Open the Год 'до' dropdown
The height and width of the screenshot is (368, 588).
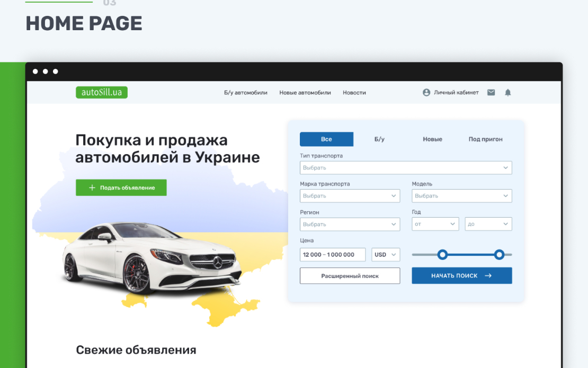click(488, 224)
